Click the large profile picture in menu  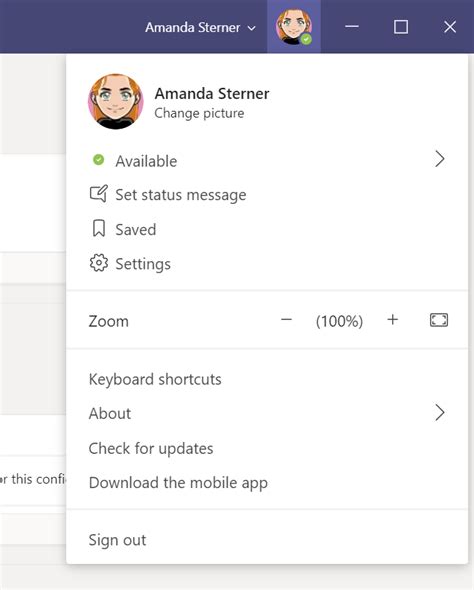point(115,101)
